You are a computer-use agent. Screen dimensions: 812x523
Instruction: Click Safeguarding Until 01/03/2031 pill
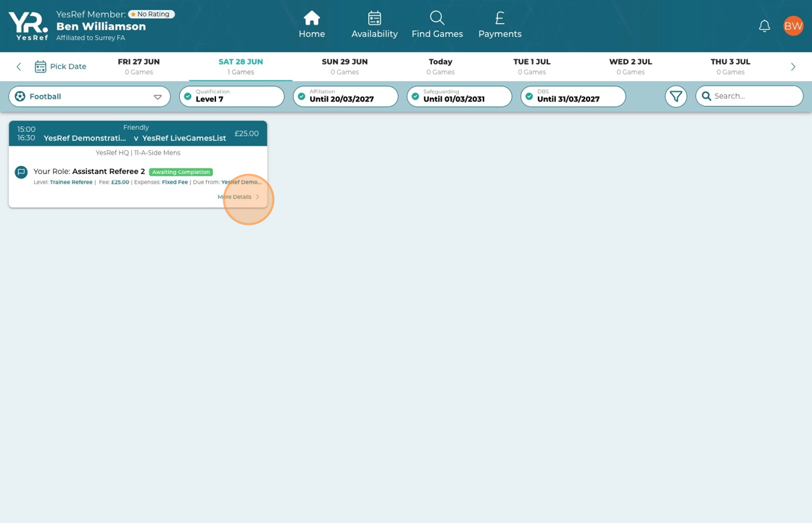(460, 96)
